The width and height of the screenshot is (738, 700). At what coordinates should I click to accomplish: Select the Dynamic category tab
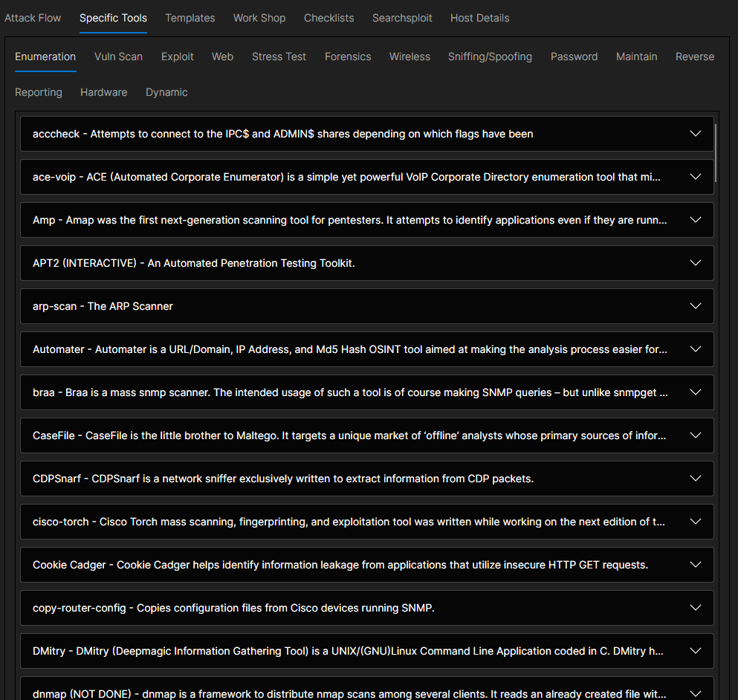click(x=166, y=92)
